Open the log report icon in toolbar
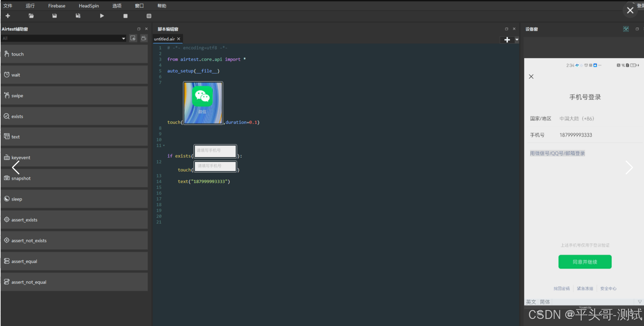Image resolution: width=644 pixels, height=326 pixels. coord(149,16)
